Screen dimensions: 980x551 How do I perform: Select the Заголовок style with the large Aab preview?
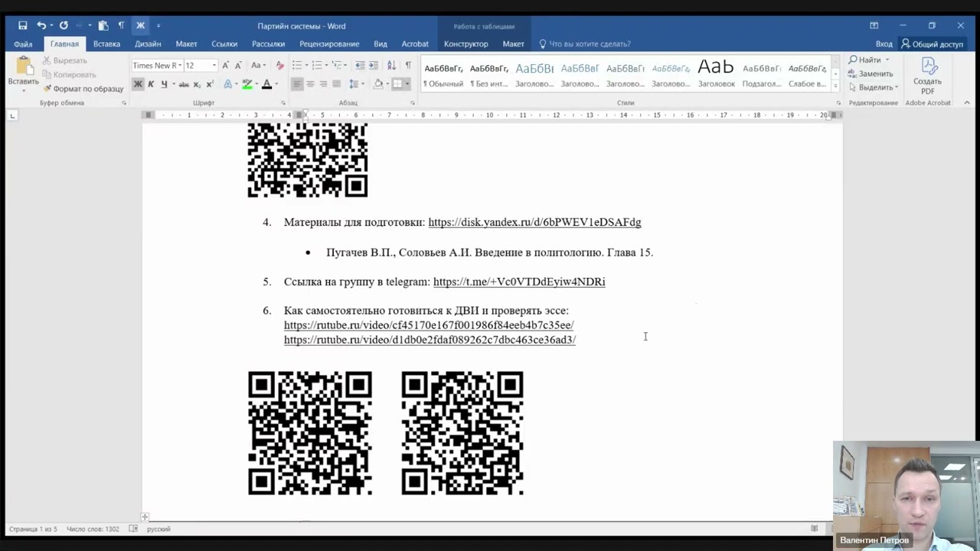716,73
